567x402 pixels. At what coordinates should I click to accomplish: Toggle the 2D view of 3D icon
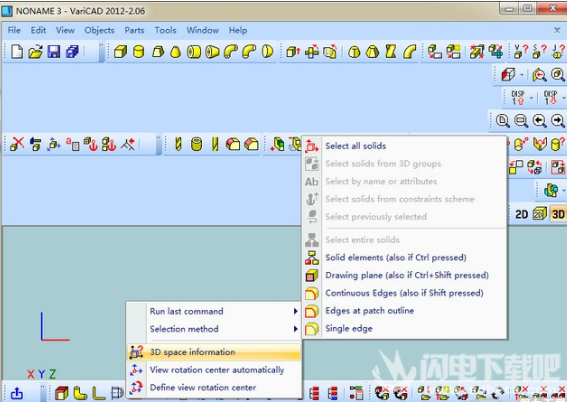tap(539, 214)
